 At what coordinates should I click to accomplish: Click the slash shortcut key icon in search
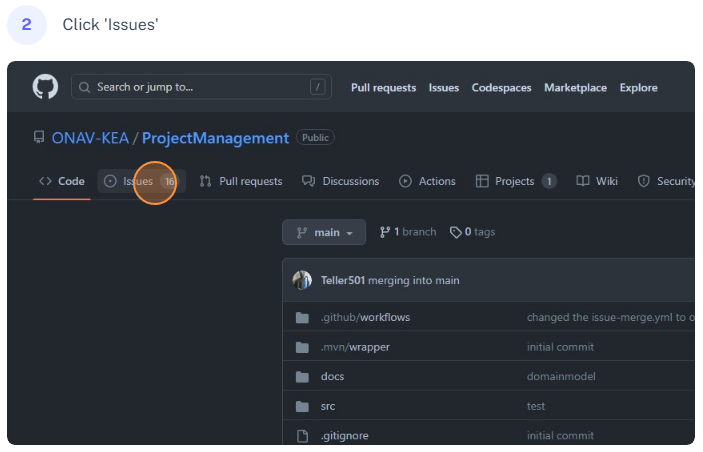pos(317,87)
